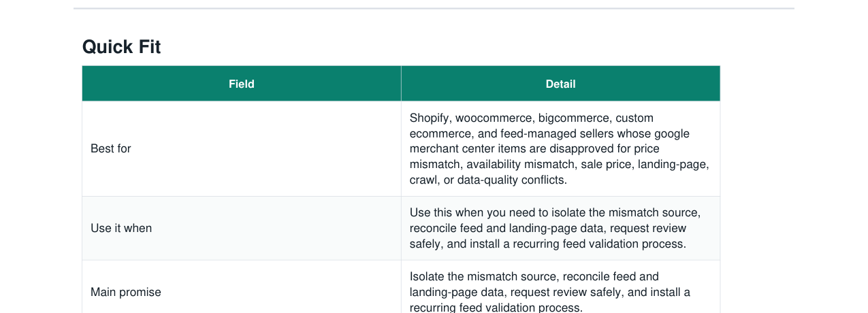Image resolution: width=868 pixels, height=313 pixels.
Task: Select the detail text starting Shopify, woocommerce
Action: [x=560, y=149]
